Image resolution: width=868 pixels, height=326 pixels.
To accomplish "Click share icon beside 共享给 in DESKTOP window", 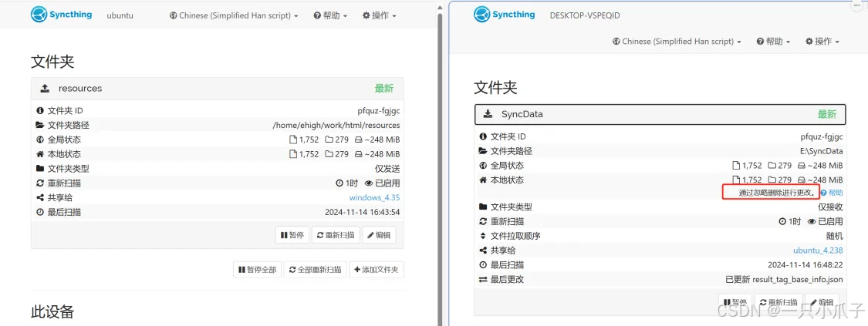I will coord(483,250).
